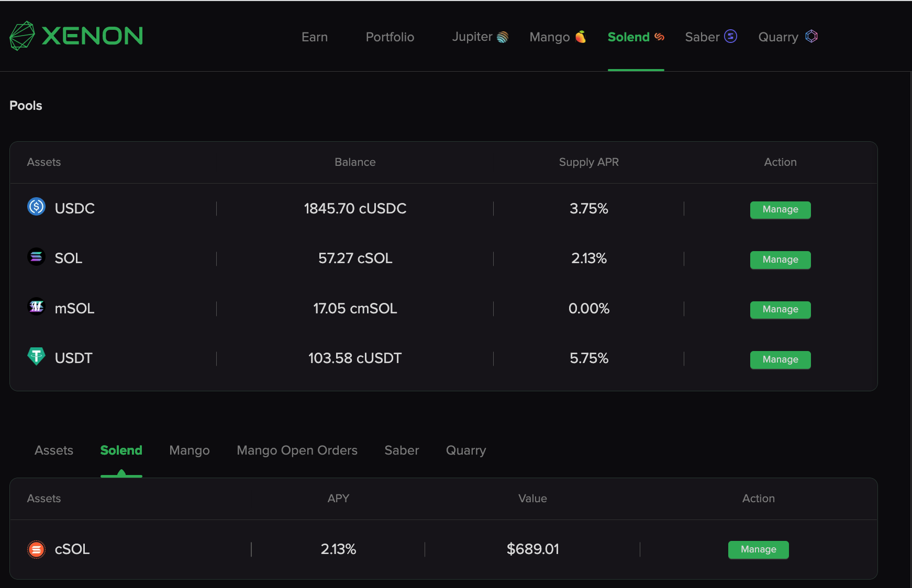Switch to the lower Saber tab

tap(402, 450)
